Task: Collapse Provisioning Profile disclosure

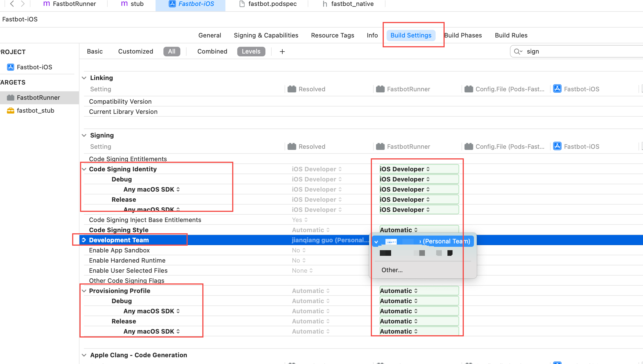Action: (84, 291)
